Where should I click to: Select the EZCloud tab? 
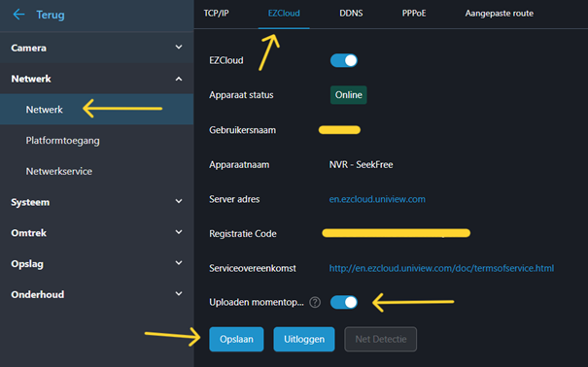pyautogui.click(x=284, y=14)
